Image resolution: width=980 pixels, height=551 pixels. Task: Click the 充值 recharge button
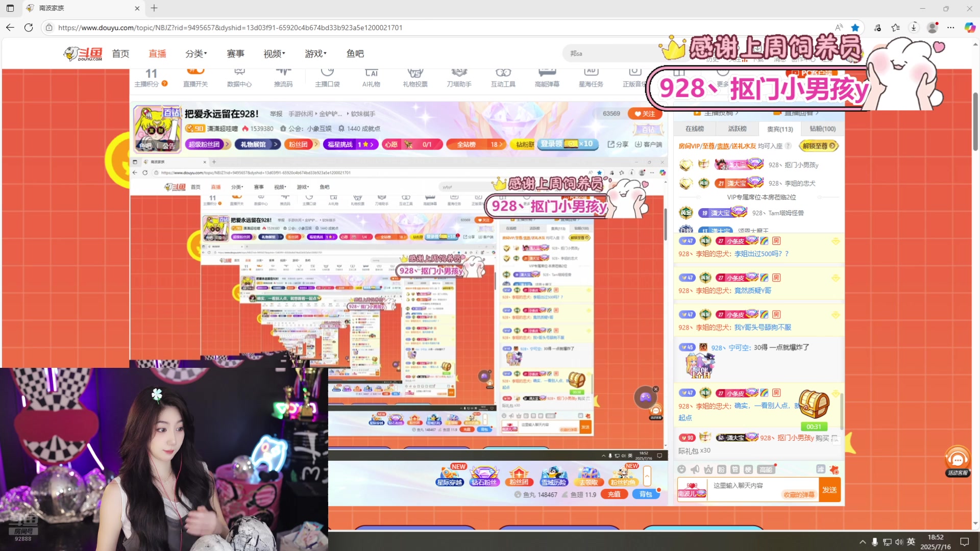[x=614, y=494]
